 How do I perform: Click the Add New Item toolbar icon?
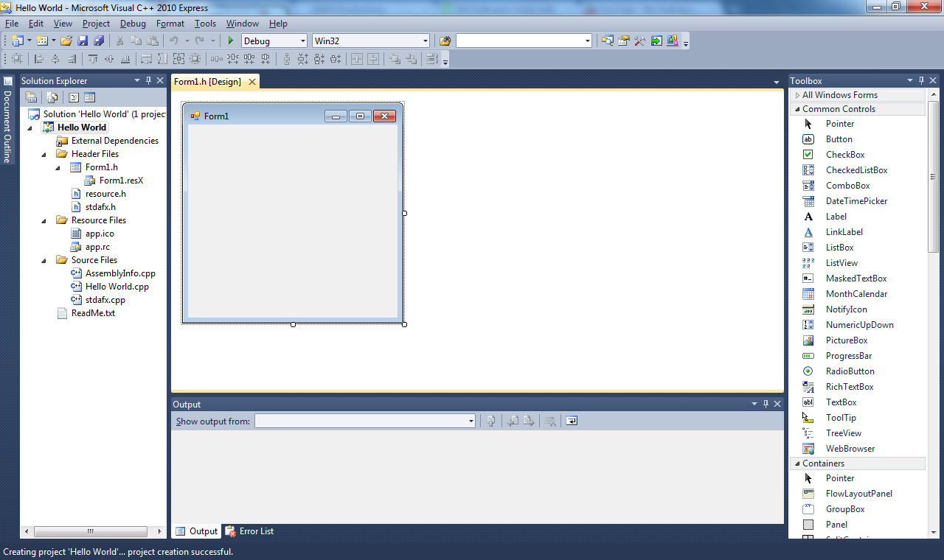pyautogui.click(x=42, y=41)
